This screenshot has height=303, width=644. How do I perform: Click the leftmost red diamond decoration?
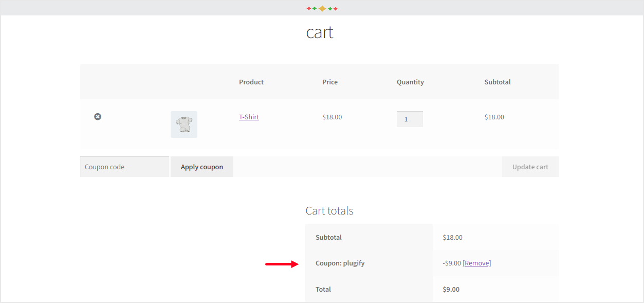tap(309, 8)
